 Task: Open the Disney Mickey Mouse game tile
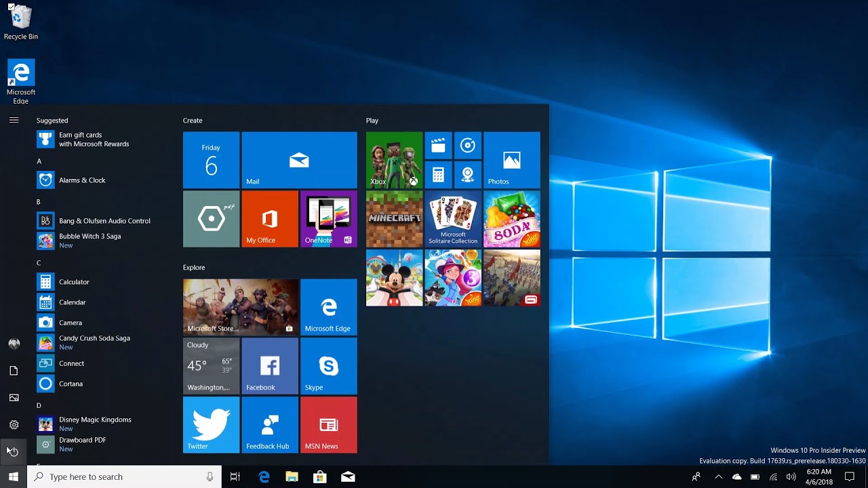point(394,278)
